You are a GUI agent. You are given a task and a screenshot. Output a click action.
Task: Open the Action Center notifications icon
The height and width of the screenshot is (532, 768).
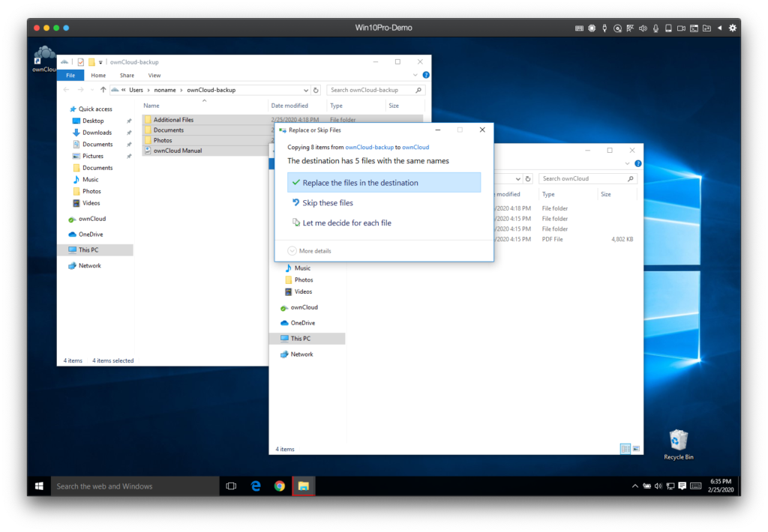pyautogui.click(x=682, y=486)
